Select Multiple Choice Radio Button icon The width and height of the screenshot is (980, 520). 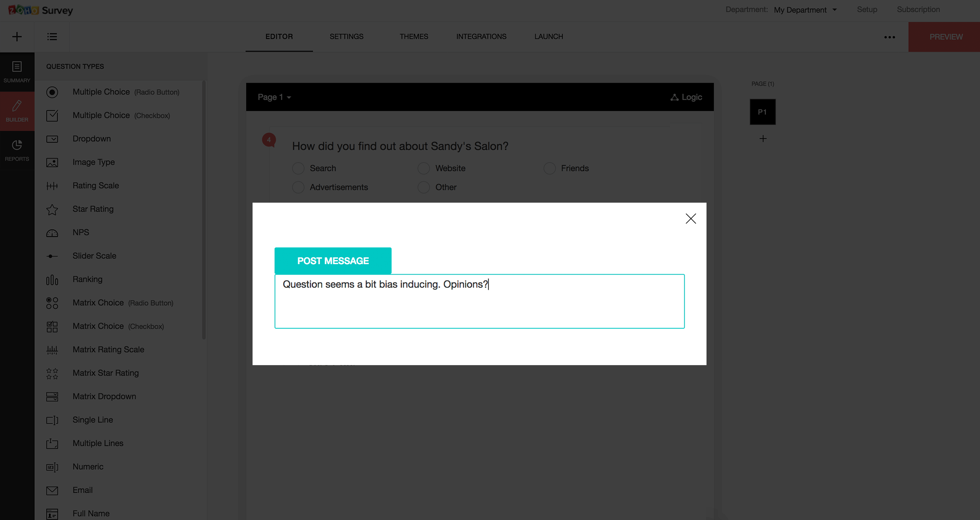click(52, 92)
